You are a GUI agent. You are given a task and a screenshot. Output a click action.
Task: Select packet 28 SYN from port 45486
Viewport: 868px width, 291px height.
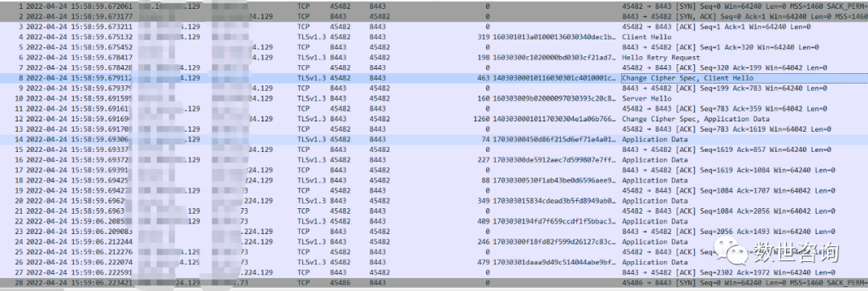coord(434,283)
